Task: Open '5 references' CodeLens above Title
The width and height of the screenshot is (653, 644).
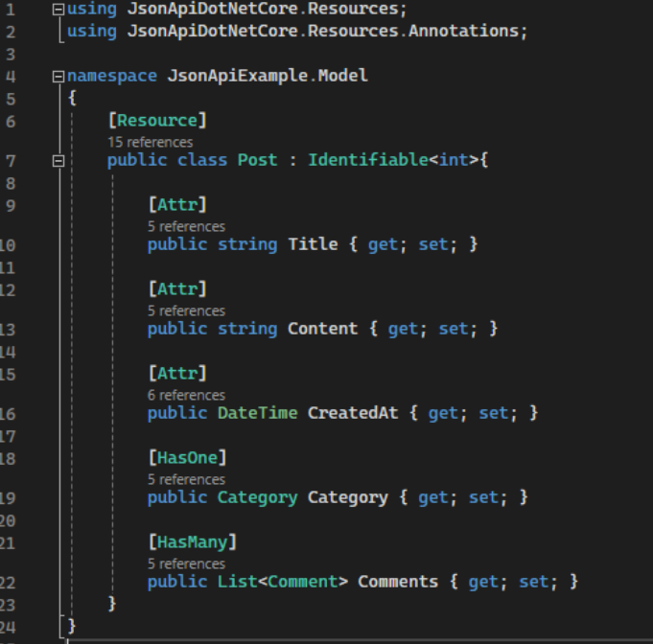Action: tap(186, 226)
